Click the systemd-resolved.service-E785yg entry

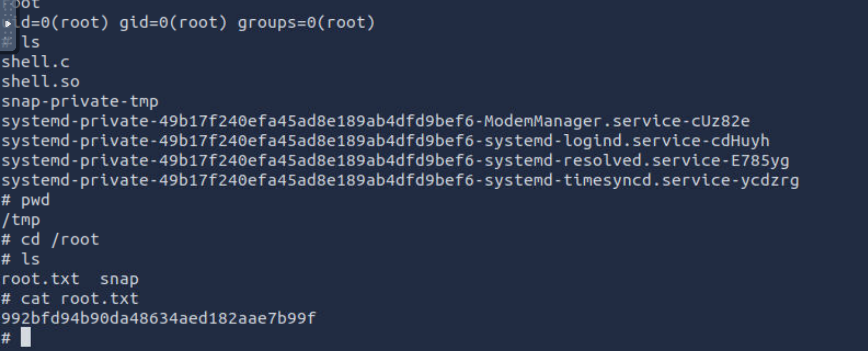coord(395,160)
